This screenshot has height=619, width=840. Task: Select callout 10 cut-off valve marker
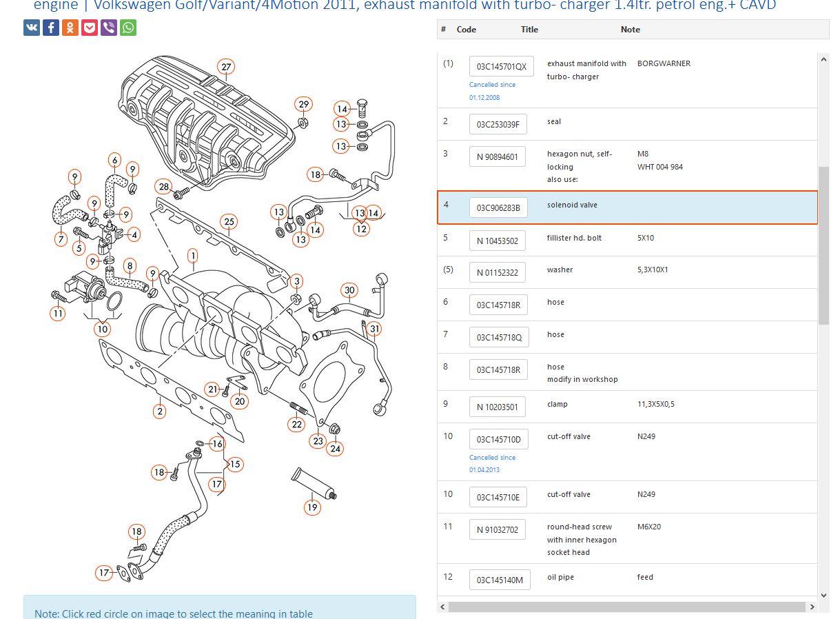tap(102, 329)
